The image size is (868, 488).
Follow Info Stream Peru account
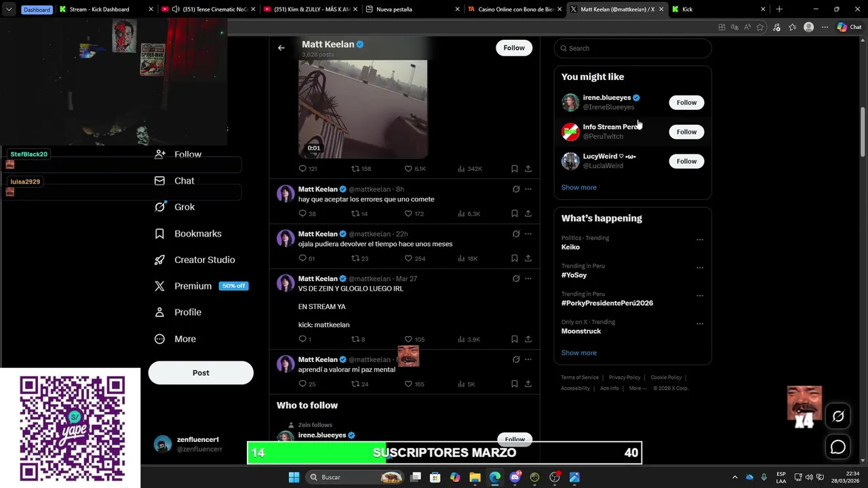(x=686, y=131)
